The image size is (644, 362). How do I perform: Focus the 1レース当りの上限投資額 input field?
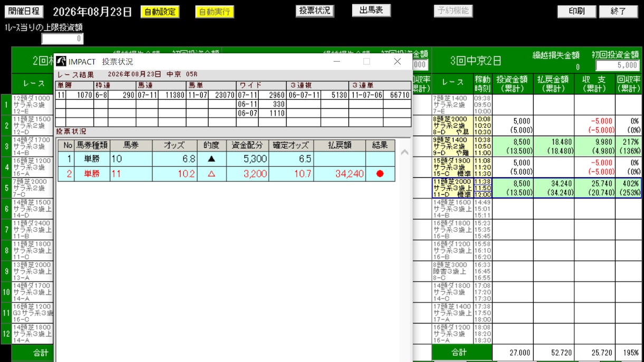(x=62, y=39)
